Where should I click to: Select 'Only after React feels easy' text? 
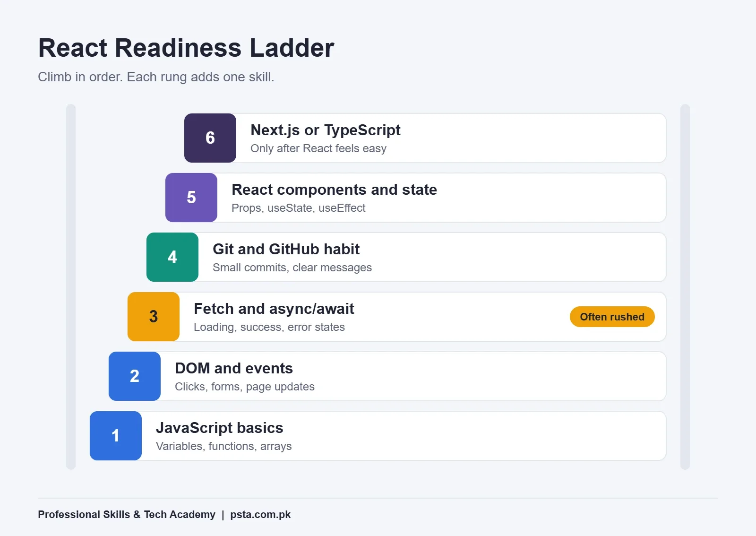(318, 148)
